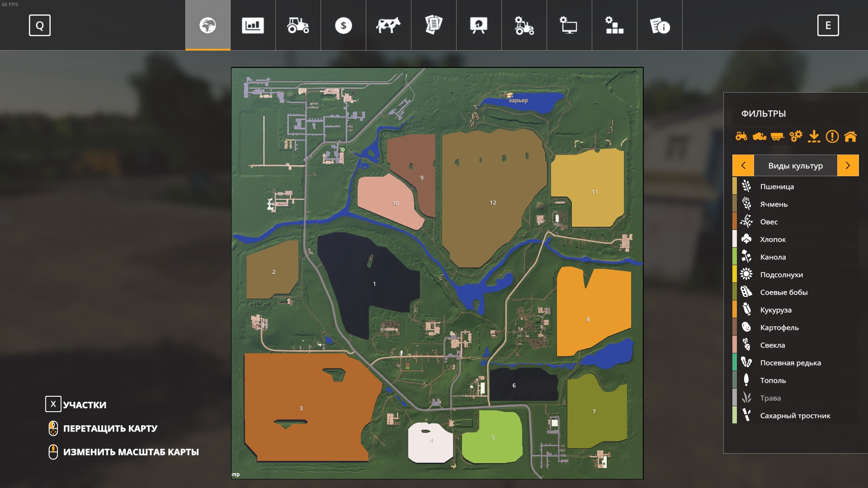This screenshot has height=488, width=868.
Task: Open the animals (cow) menu tab
Action: pos(388,25)
